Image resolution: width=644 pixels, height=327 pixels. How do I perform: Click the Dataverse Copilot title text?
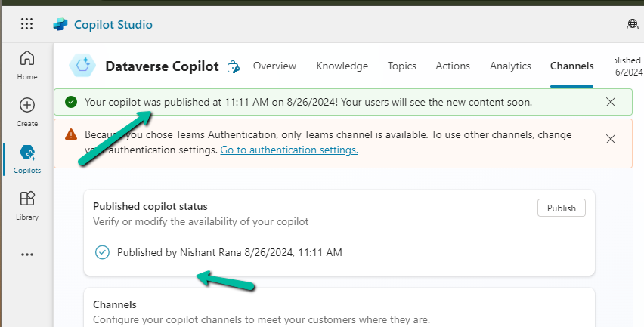(x=162, y=66)
